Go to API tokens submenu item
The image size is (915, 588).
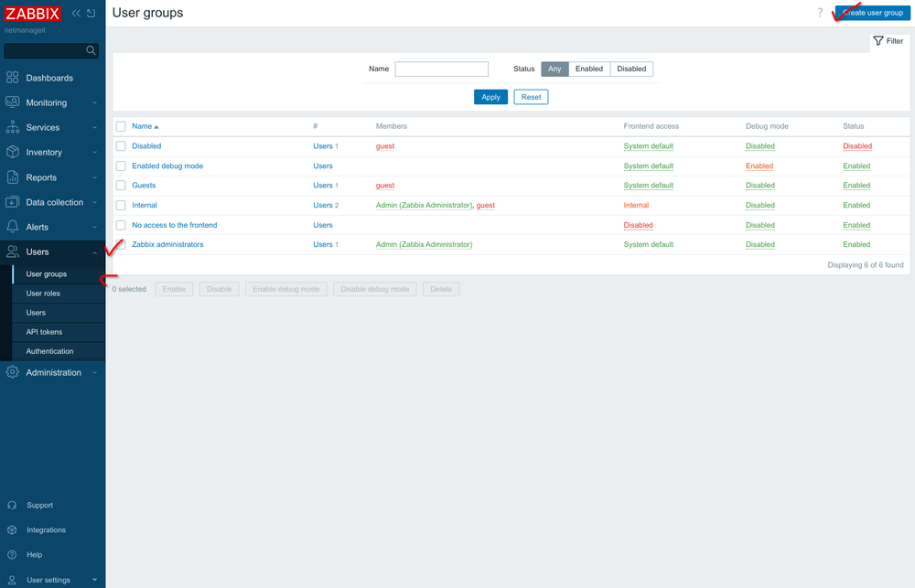coord(44,332)
